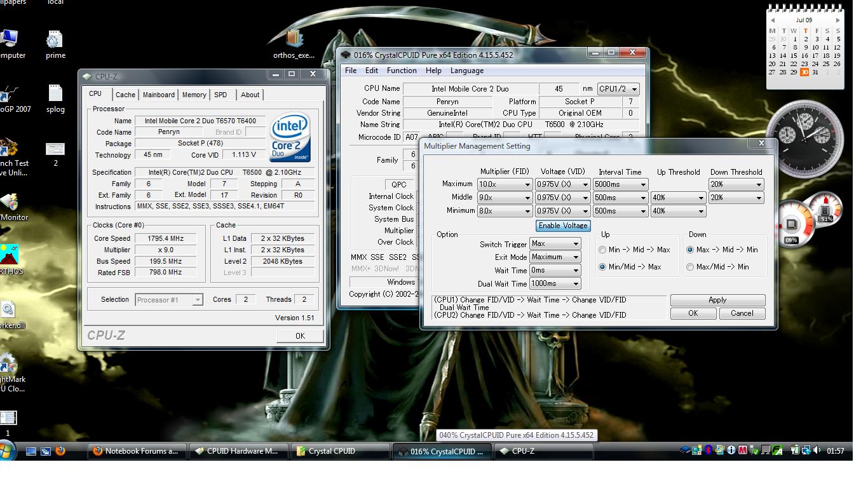
Task: Click Show Desktop quick launch icon
Action: point(31,451)
